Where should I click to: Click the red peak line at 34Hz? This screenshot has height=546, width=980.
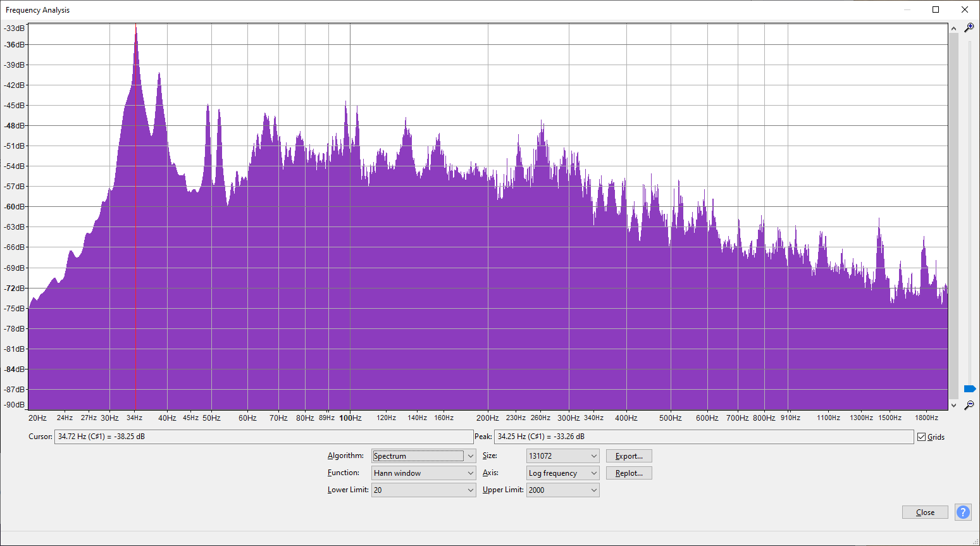[x=135, y=216]
